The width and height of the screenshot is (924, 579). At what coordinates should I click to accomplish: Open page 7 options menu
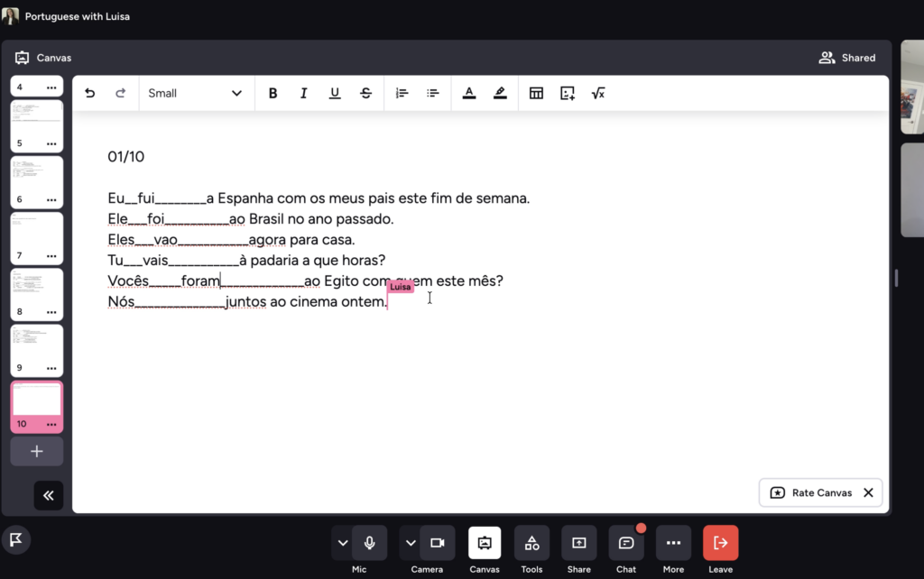51,255
